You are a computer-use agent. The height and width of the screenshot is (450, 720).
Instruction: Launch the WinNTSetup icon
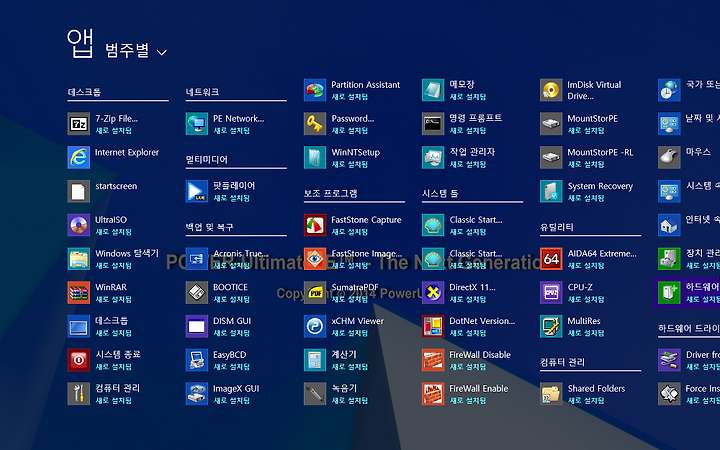click(315, 158)
